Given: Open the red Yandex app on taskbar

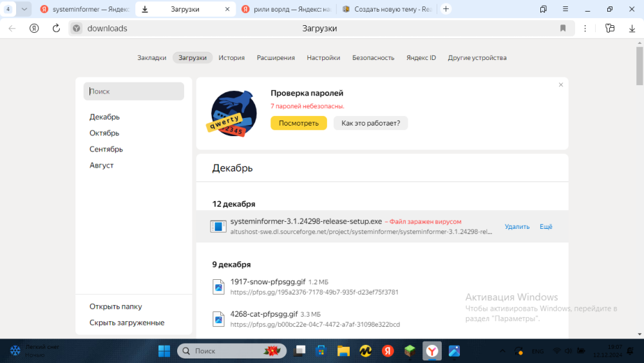Looking at the screenshot, I should click(x=388, y=351).
